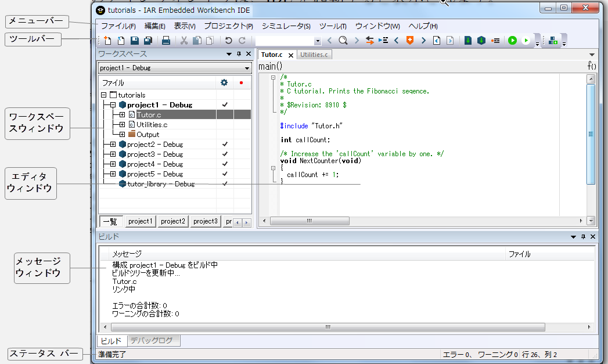The image size is (608, 364).
Task: Click the editor horizontal scrollbar thumb
Action: coord(309,221)
